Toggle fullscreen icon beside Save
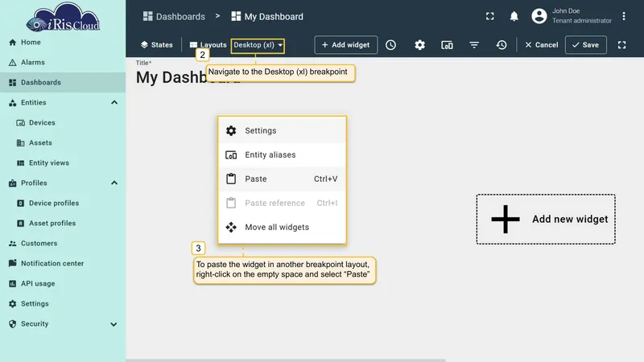 pyautogui.click(x=621, y=45)
